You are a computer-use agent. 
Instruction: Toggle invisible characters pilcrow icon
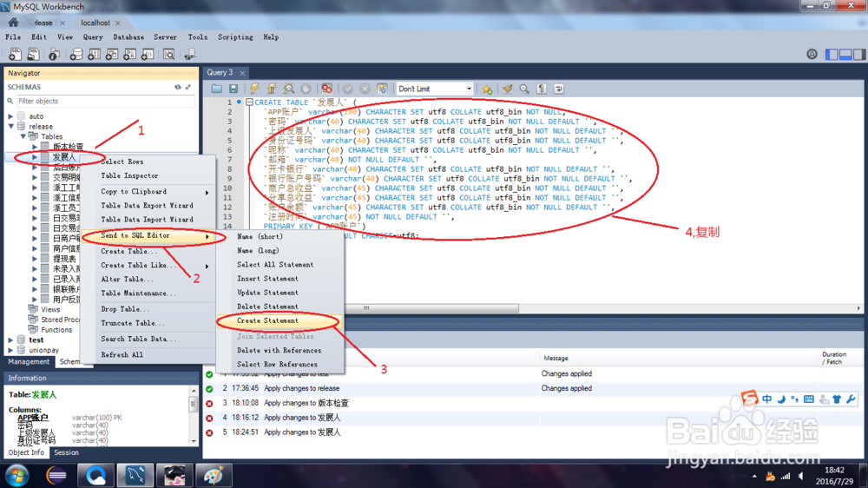point(542,89)
